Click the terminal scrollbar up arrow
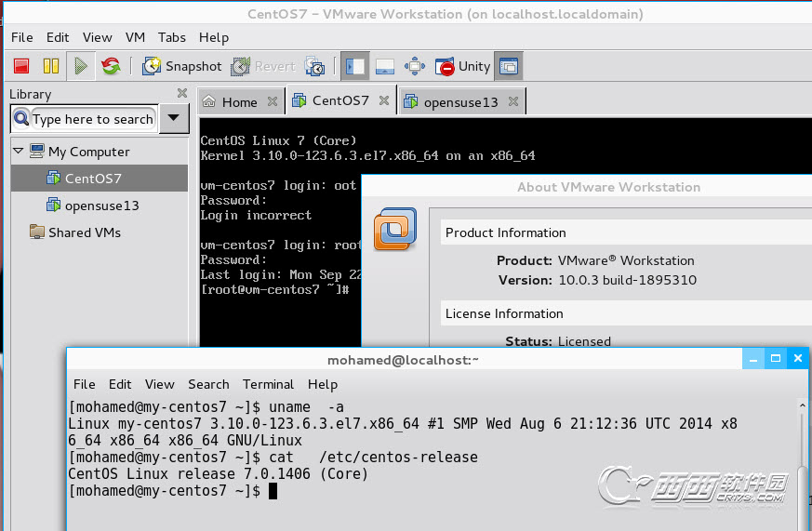This screenshot has height=531, width=812. point(802,405)
